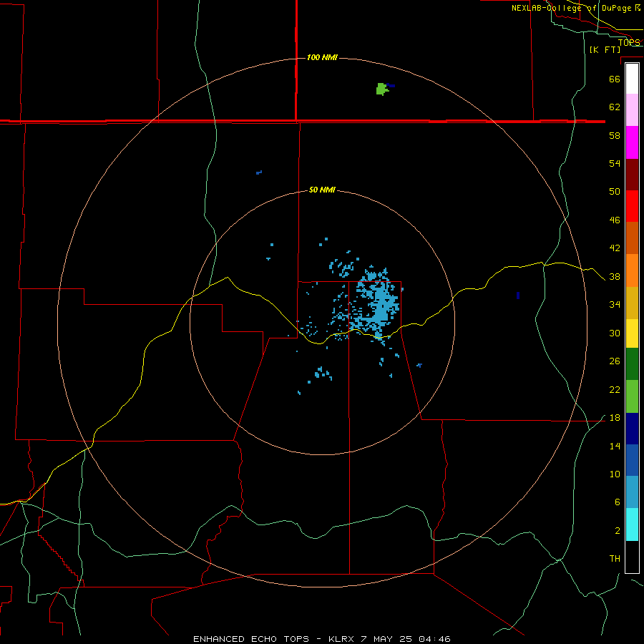Click the legend value '42'
Screen dimensions: 644x644
(x=615, y=248)
